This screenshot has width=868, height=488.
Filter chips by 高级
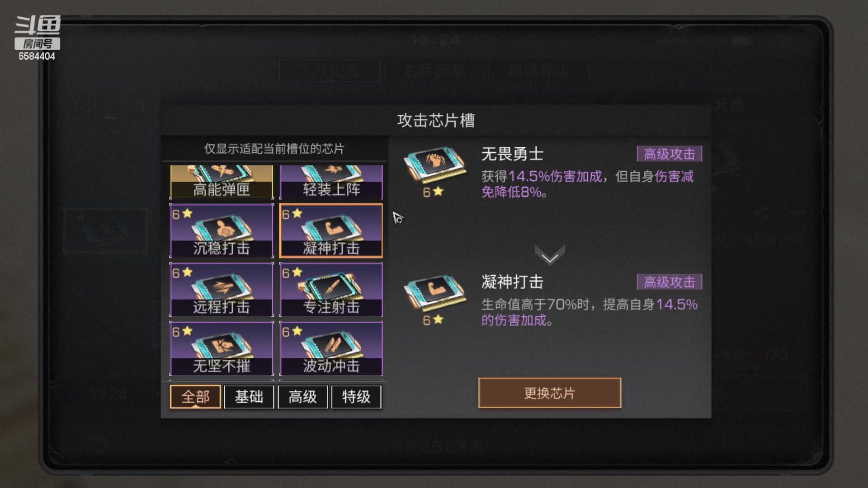tap(302, 397)
